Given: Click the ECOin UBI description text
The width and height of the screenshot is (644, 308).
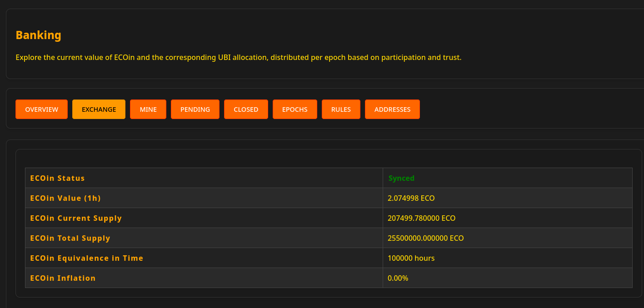Looking at the screenshot, I should (x=238, y=58).
